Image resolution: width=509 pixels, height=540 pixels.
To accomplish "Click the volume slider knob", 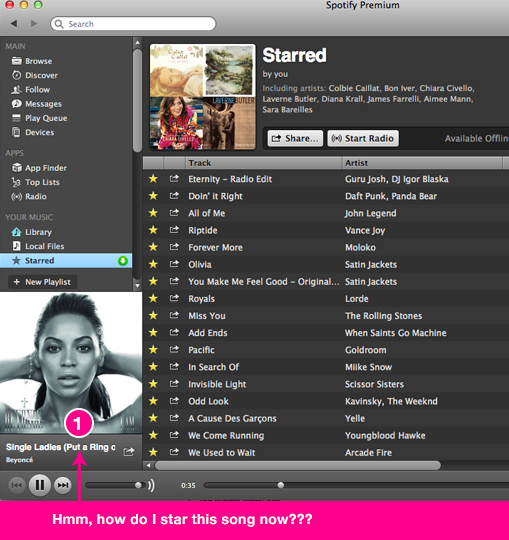I will point(138,485).
